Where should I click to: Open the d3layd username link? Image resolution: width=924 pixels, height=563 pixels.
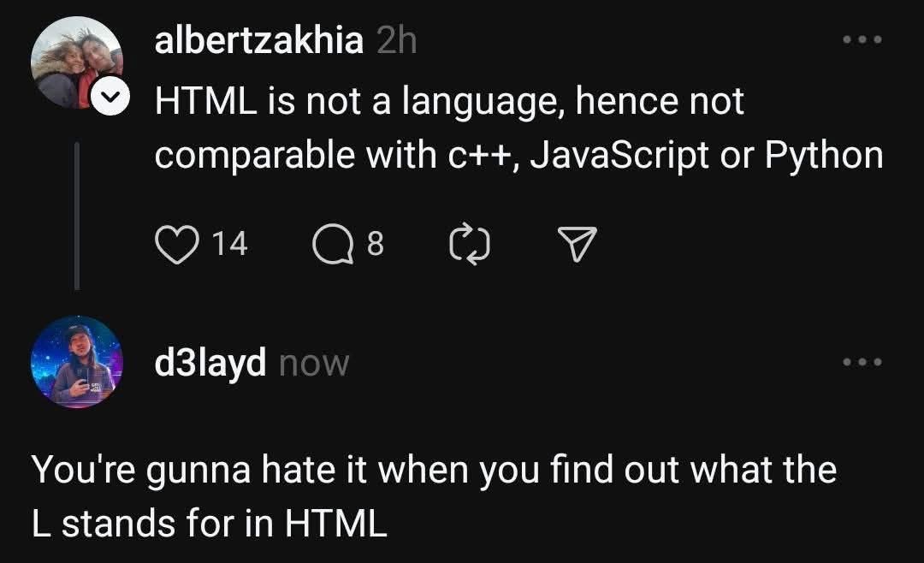pos(210,364)
